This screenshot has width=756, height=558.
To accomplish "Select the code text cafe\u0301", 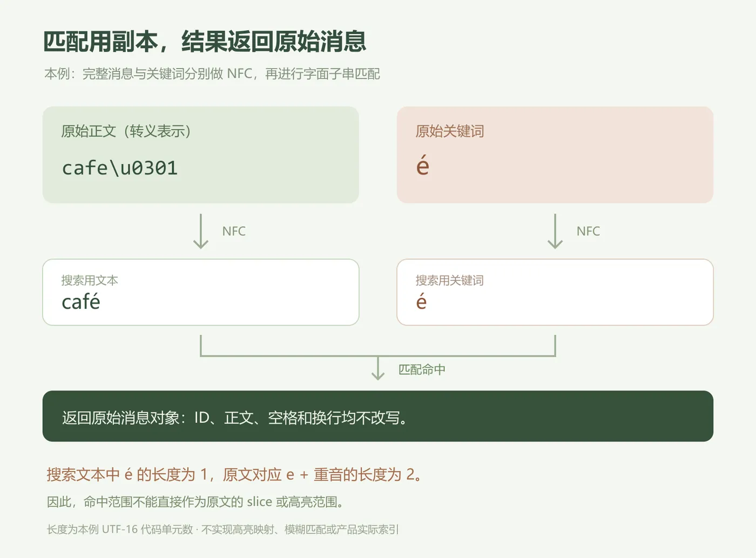I will pyautogui.click(x=120, y=168).
